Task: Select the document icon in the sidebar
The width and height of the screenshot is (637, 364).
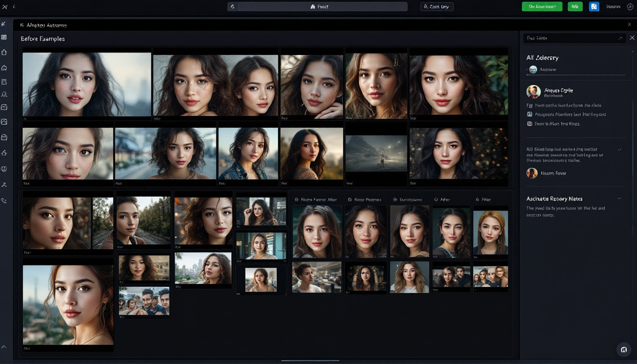Action: [x=4, y=81]
